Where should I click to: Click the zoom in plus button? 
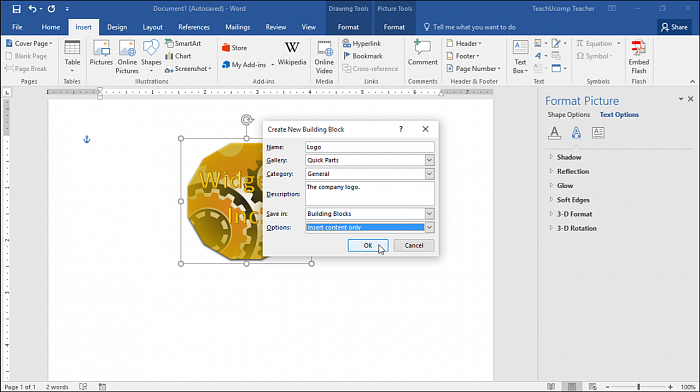pos(670,387)
